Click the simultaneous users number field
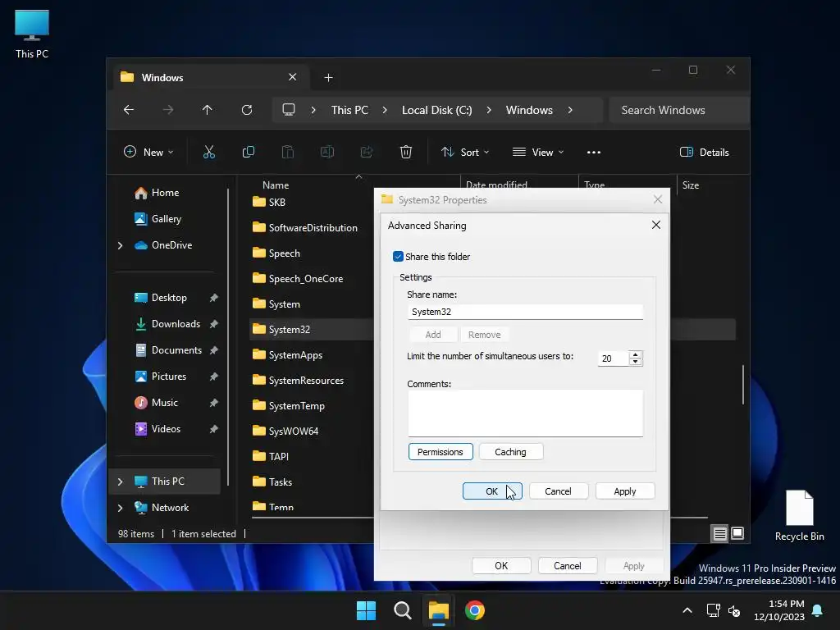This screenshot has height=630, width=840. click(614, 358)
